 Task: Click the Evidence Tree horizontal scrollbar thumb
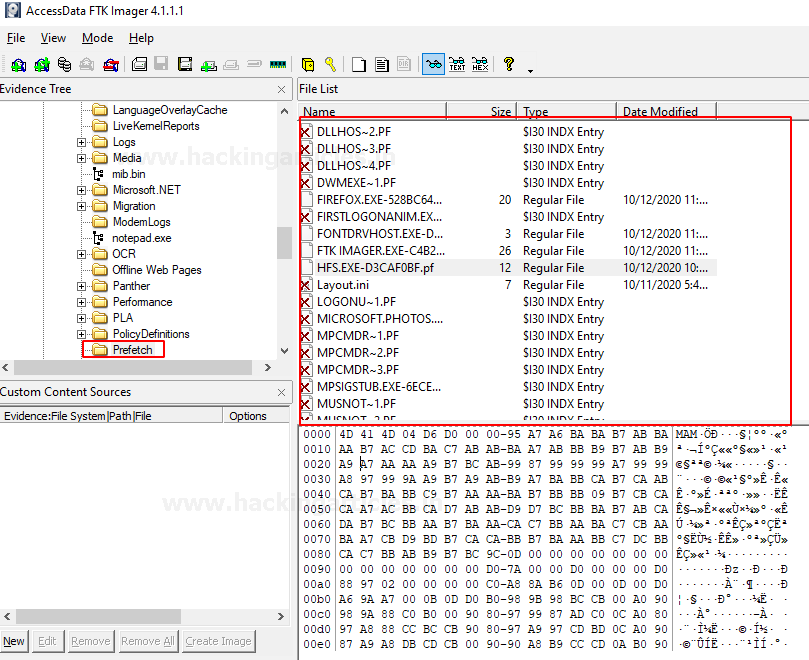point(133,367)
